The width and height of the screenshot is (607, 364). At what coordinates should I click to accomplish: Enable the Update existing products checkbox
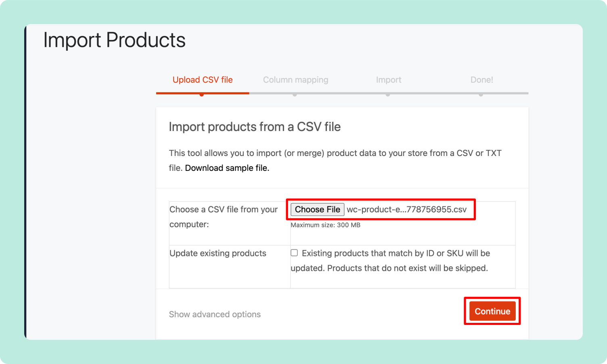point(294,252)
